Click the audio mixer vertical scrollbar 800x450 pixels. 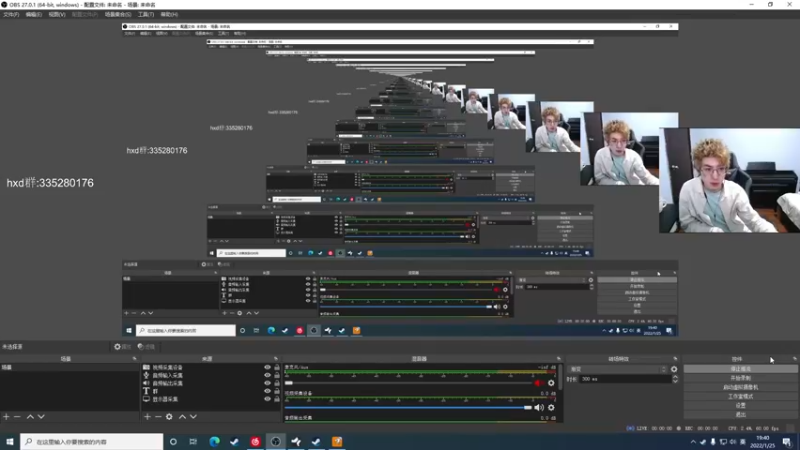click(x=560, y=378)
